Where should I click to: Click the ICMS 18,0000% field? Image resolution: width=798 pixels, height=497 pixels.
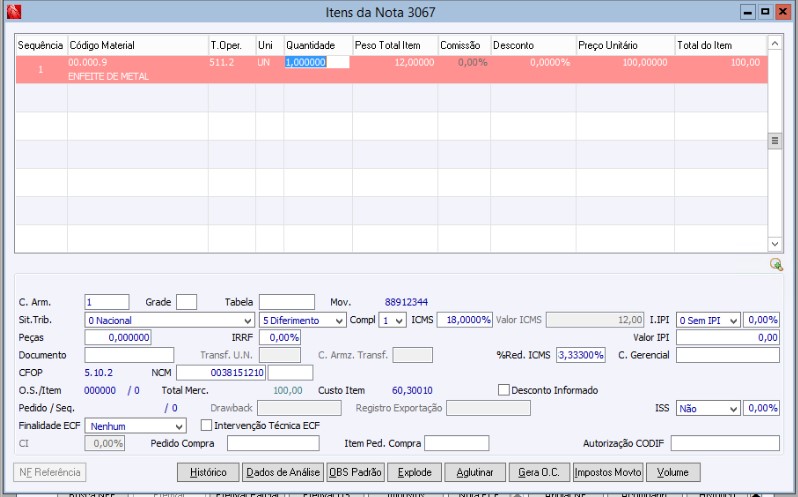tap(465, 320)
